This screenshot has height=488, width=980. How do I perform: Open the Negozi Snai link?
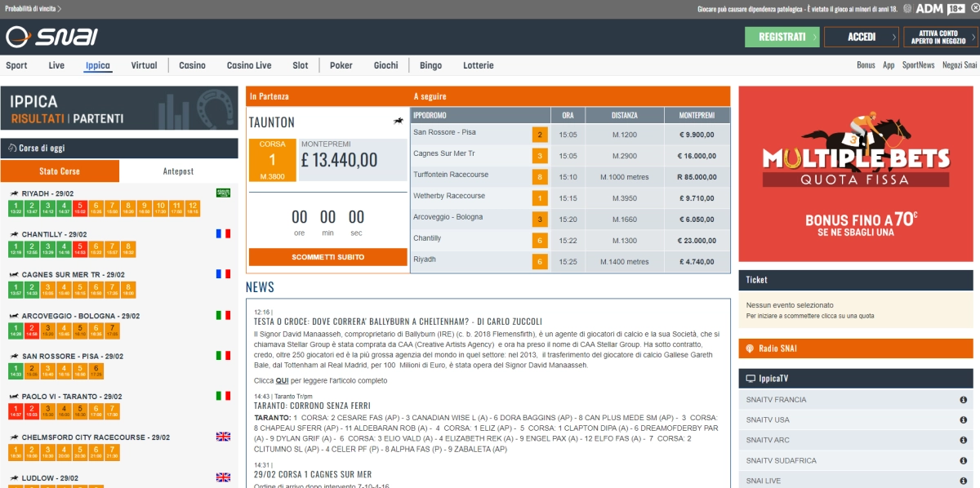pos(960,65)
